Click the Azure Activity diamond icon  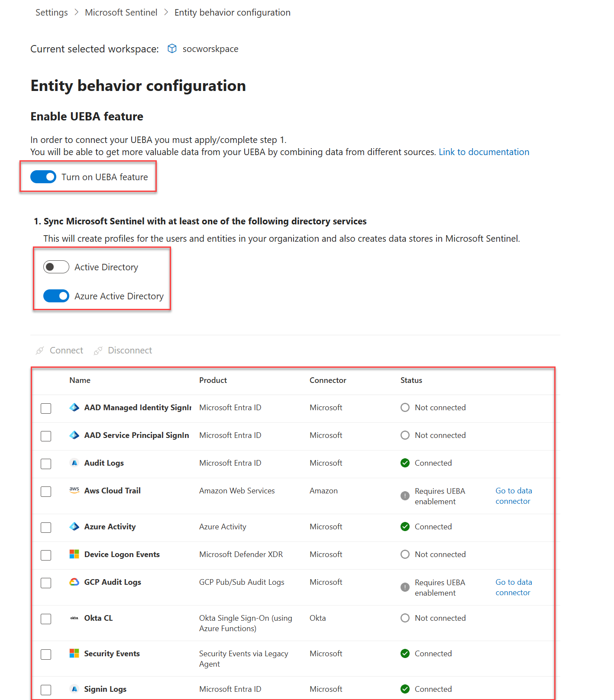point(74,527)
